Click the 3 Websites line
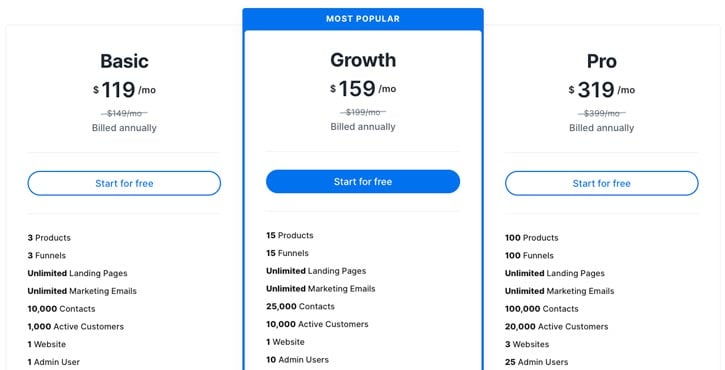The image size is (725, 370). pos(527,344)
